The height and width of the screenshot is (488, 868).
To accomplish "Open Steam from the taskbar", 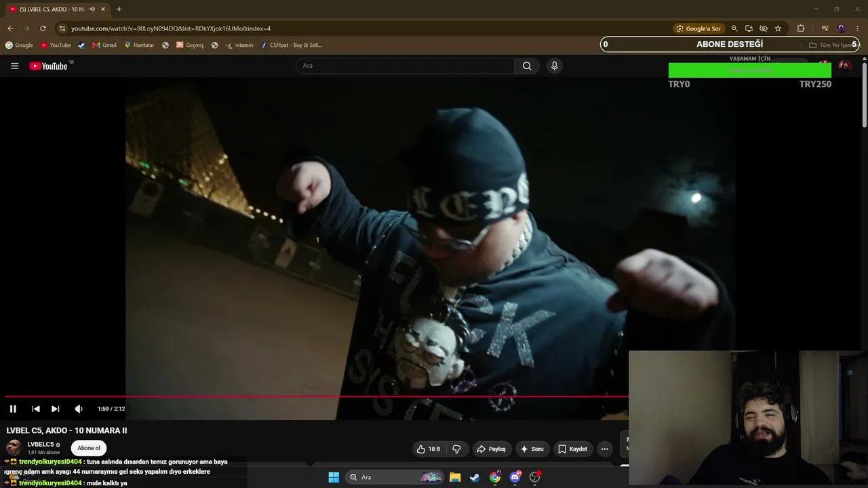I will (475, 477).
